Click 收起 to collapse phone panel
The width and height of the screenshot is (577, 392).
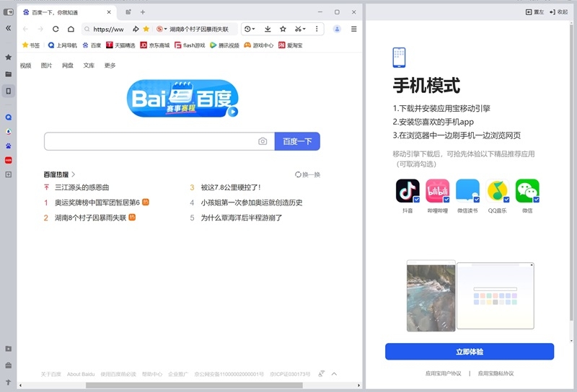[558, 12]
